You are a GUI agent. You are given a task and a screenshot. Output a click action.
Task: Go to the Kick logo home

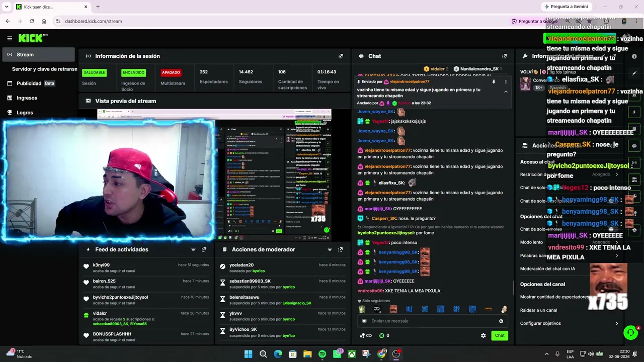(x=33, y=38)
